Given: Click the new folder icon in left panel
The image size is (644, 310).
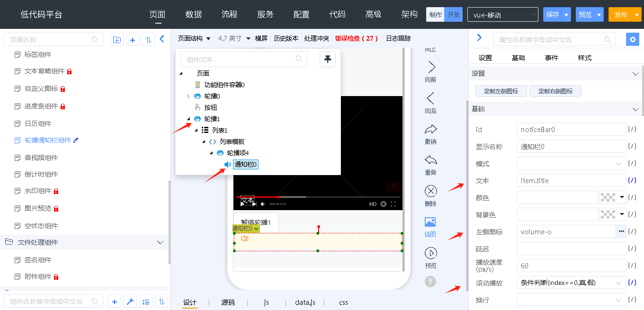Looking at the screenshot, I should tap(117, 40).
